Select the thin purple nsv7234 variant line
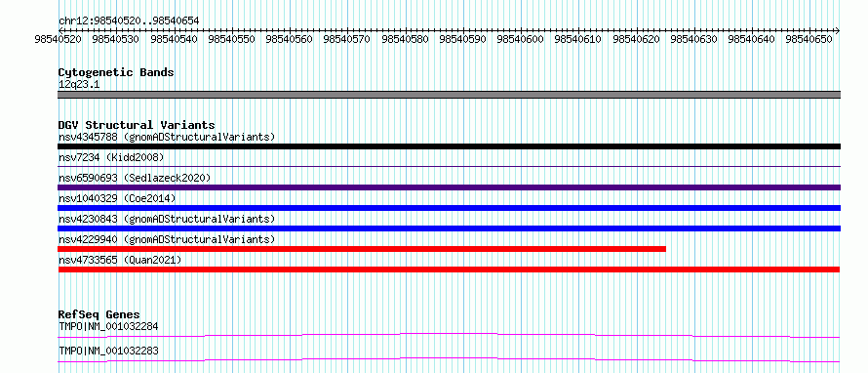Screen dimensions: 868x373 click(449, 166)
